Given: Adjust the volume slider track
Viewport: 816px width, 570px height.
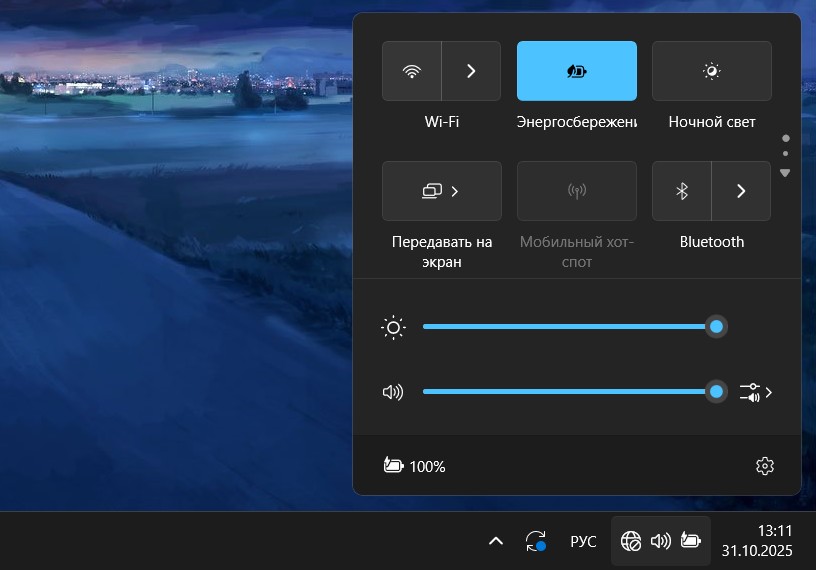Looking at the screenshot, I should point(570,392).
